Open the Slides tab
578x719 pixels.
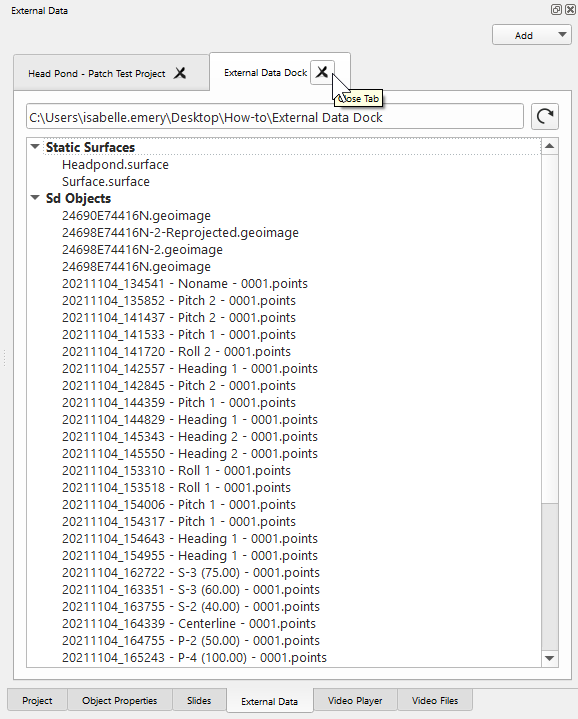[199, 700]
